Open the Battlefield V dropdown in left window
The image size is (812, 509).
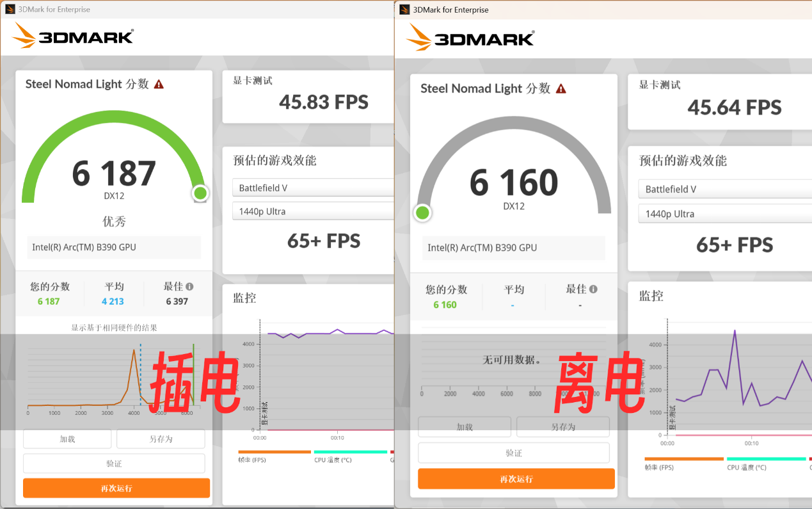point(313,188)
